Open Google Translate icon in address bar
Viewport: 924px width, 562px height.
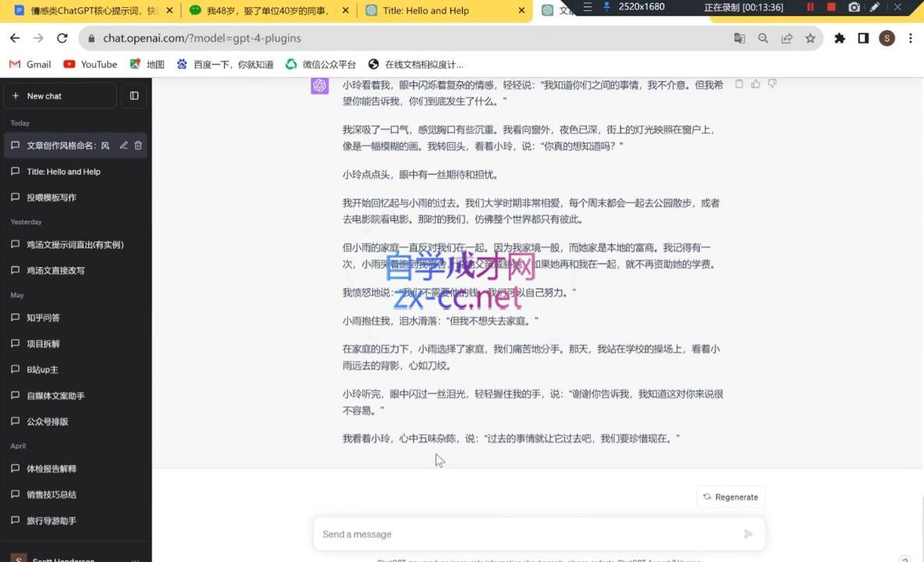(x=739, y=37)
